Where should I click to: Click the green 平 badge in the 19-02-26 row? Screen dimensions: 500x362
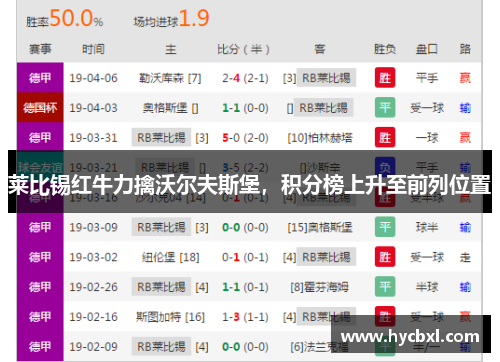point(385,287)
